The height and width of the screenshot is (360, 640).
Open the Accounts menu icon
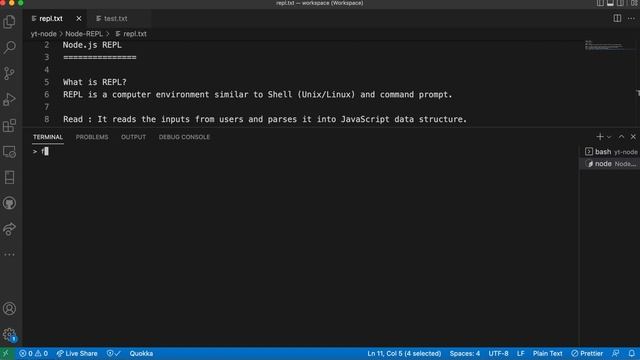coord(9,309)
